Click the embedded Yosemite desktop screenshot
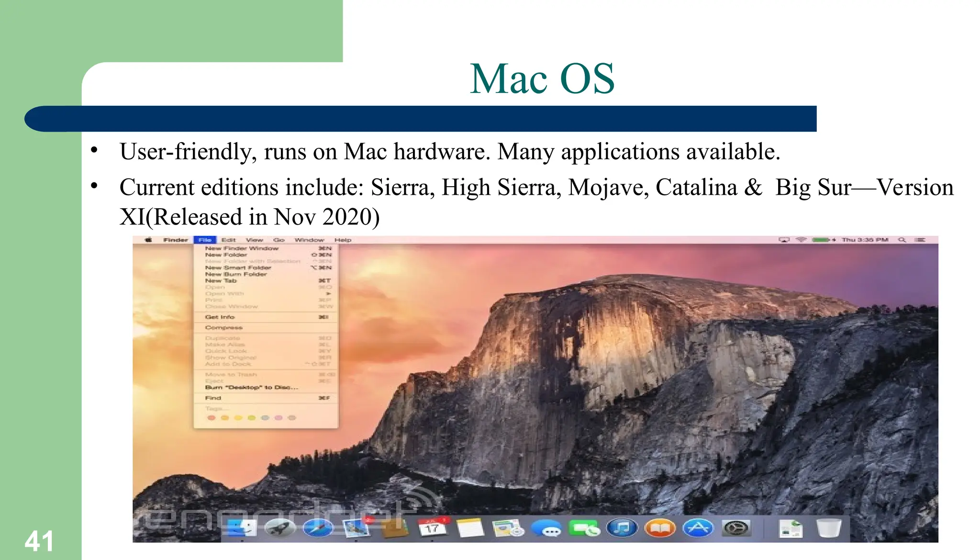This screenshot has width=980, height=560. (535, 389)
